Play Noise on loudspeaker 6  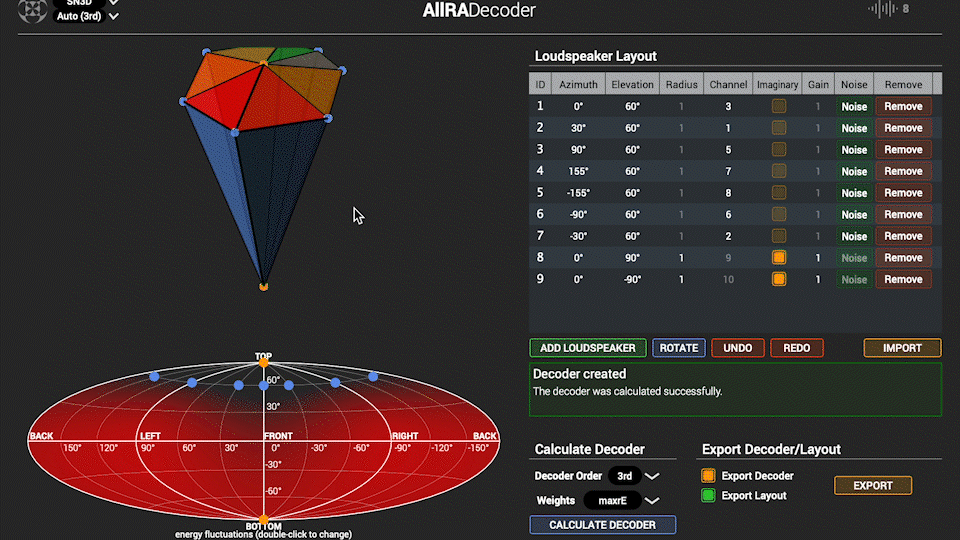click(854, 214)
